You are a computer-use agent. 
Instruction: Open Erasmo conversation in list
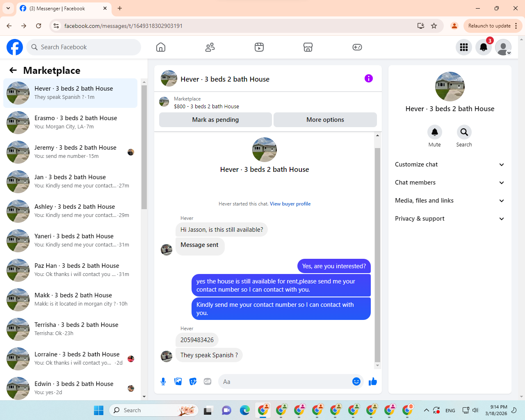click(x=70, y=123)
